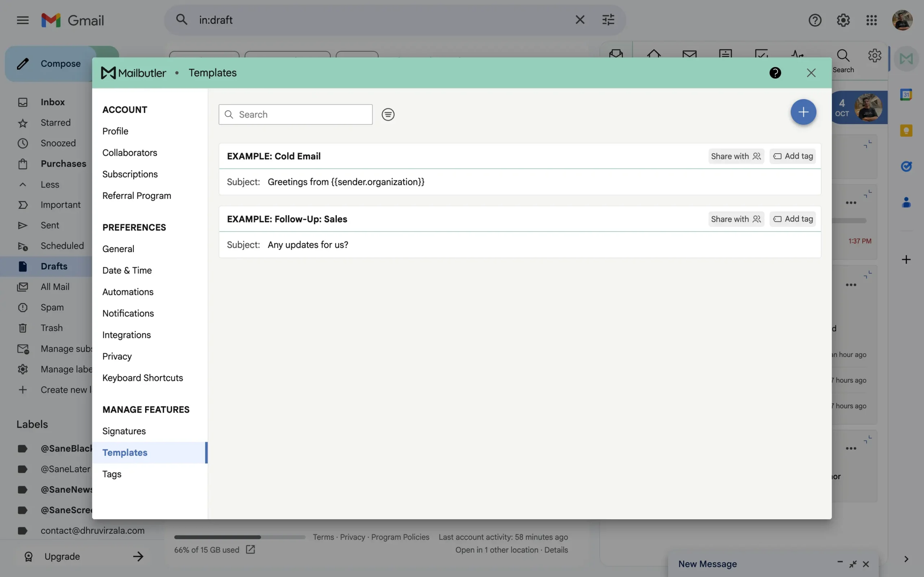Click the blue plus button to add template
Viewport: 924px width, 577px height.
click(803, 112)
